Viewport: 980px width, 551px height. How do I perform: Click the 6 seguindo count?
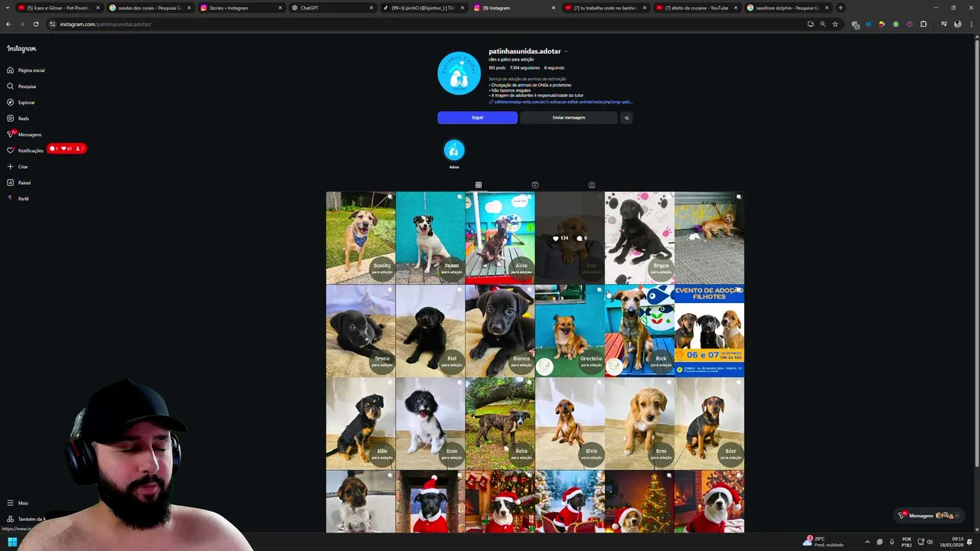coord(554,68)
